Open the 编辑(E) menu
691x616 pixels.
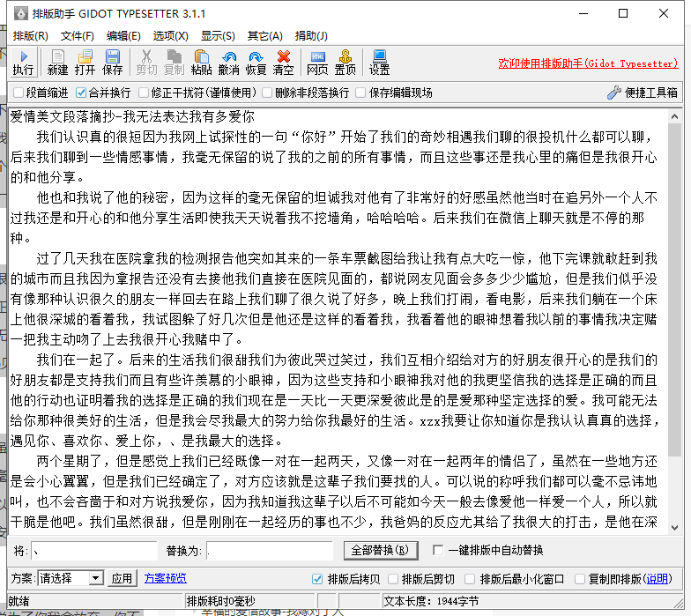coord(123,36)
